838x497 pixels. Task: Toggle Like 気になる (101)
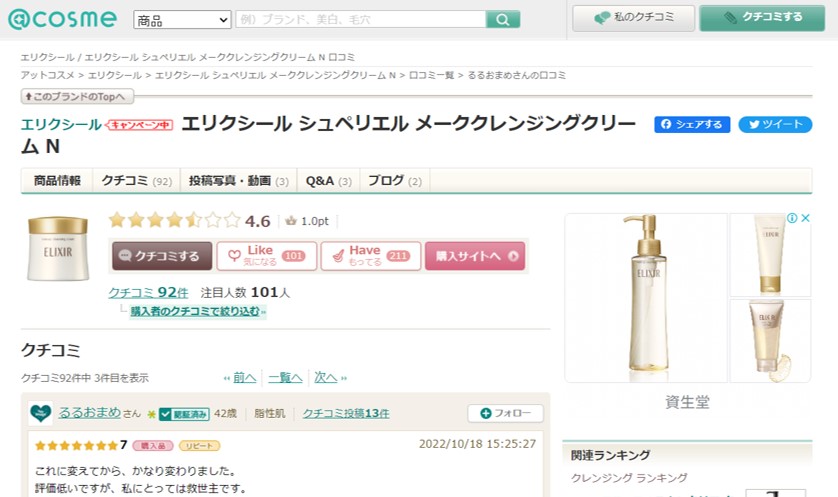(267, 256)
